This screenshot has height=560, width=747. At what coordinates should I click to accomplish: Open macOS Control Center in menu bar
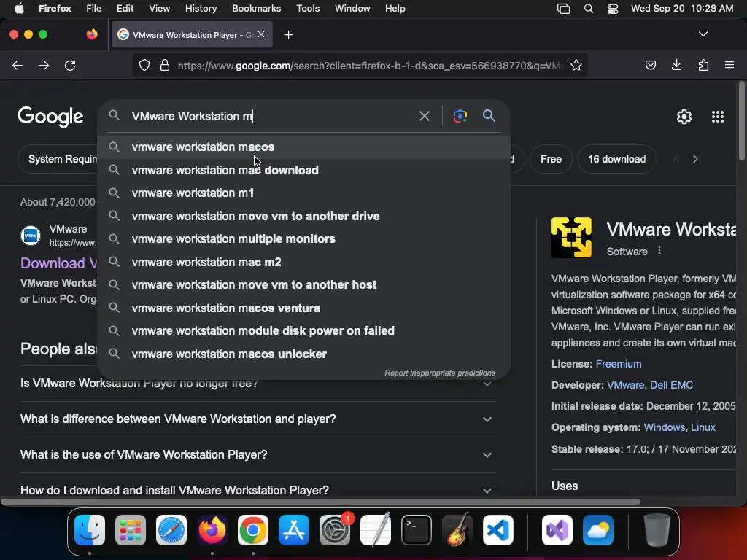[612, 8]
